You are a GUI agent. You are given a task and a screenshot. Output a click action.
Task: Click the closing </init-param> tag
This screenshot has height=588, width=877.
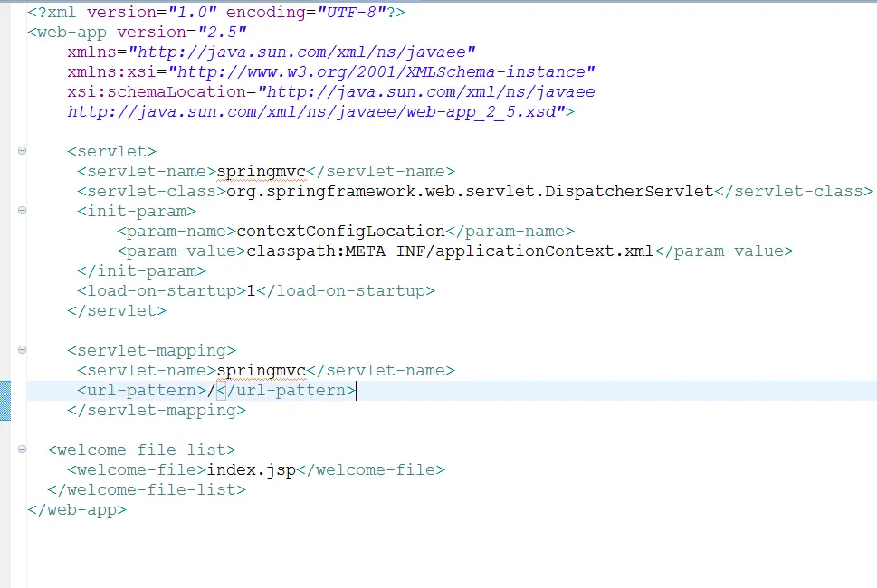(x=142, y=271)
